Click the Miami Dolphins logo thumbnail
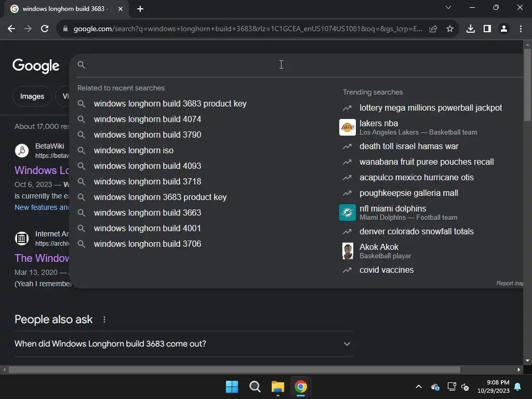The image size is (532, 399). [x=348, y=212]
